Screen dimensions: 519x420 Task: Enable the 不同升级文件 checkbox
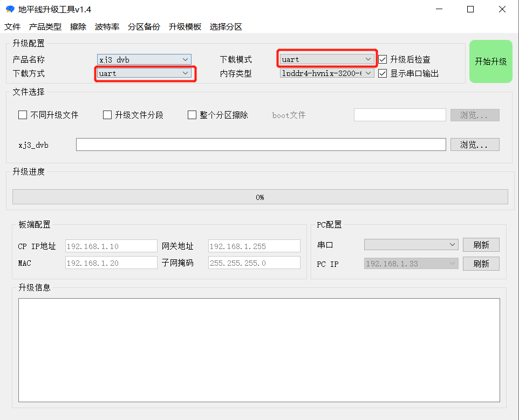23,115
